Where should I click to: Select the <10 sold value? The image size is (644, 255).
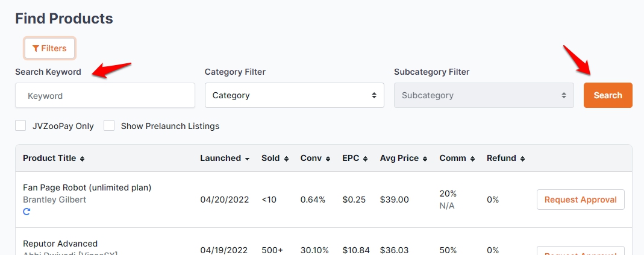coord(269,200)
